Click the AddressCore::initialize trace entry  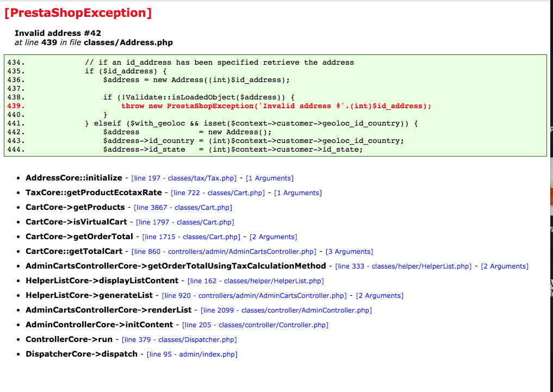74,178
